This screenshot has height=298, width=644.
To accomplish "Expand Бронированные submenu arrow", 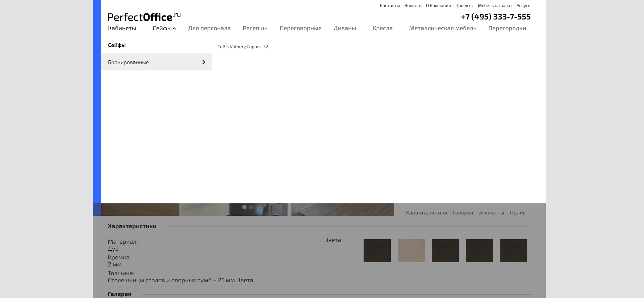I will pyautogui.click(x=204, y=62).
